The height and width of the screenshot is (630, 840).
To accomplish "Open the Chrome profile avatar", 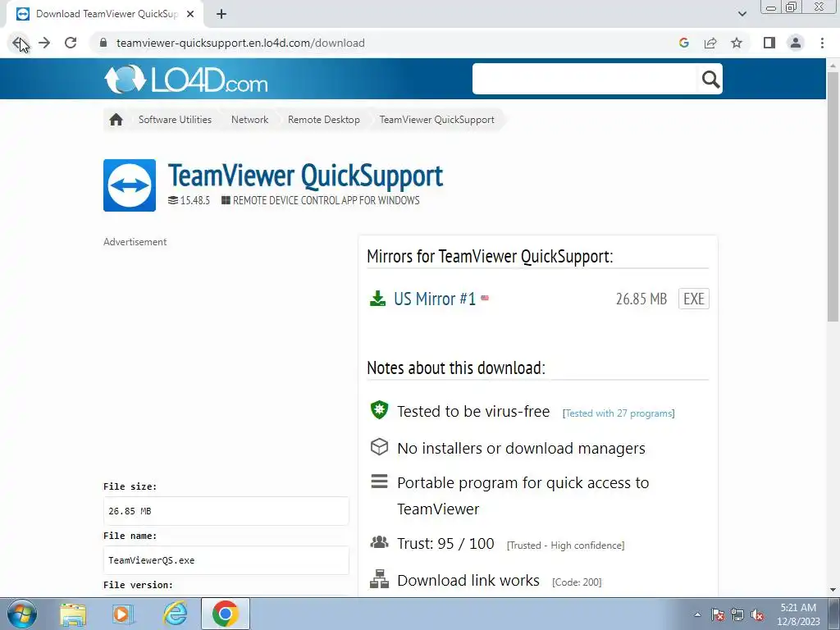I will click(x=796, y=43).
